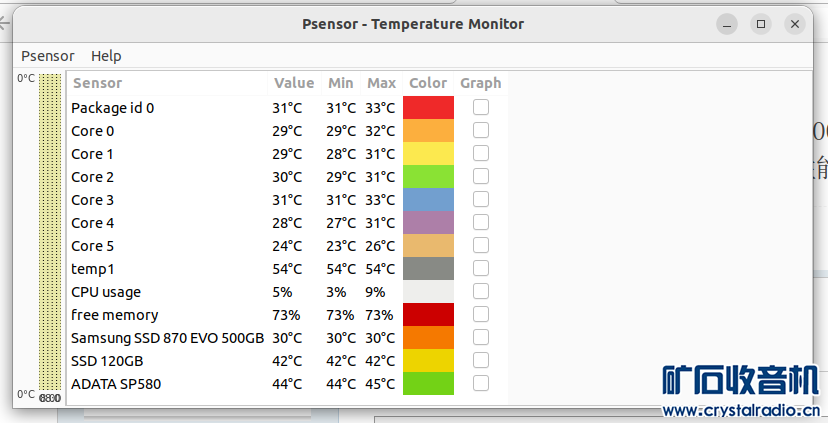This screenshot has width=828, height=423.
Task: Click the Max column header
Action: [381, 83]
